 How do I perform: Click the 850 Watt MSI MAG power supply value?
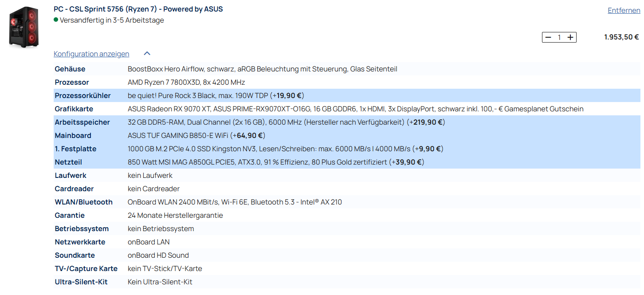276,162
